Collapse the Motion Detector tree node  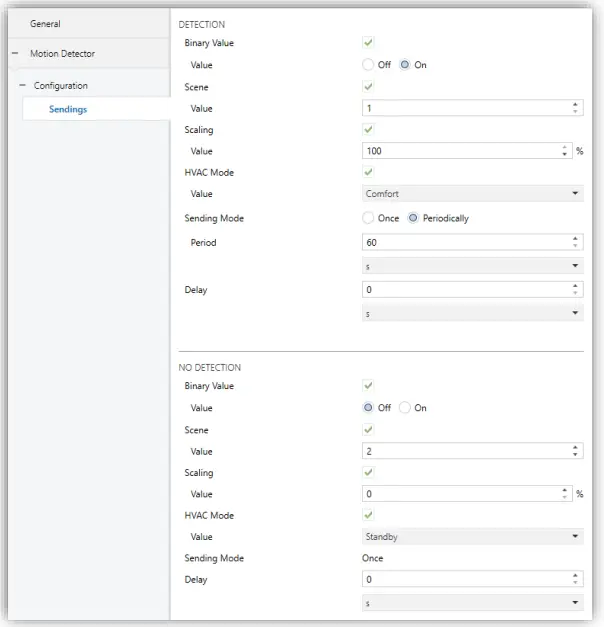[15, 54]
